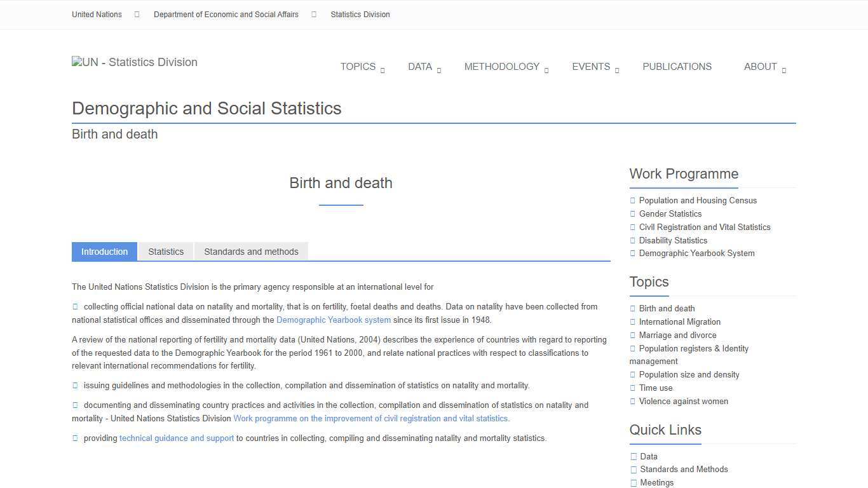868x488 pixels.
Task: Click the bullet icon beside Time use
Action: [632, 388]
